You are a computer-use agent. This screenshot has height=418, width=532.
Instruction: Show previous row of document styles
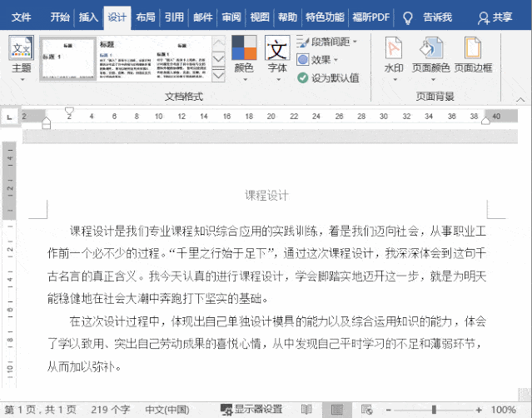coord(218,42)
